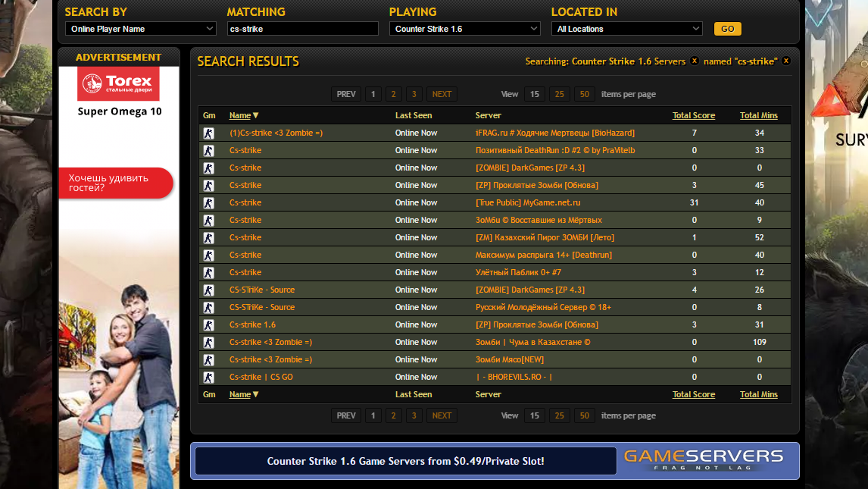Click the game icon in the Зомби Мясо[NEW] row

[209, 360]
